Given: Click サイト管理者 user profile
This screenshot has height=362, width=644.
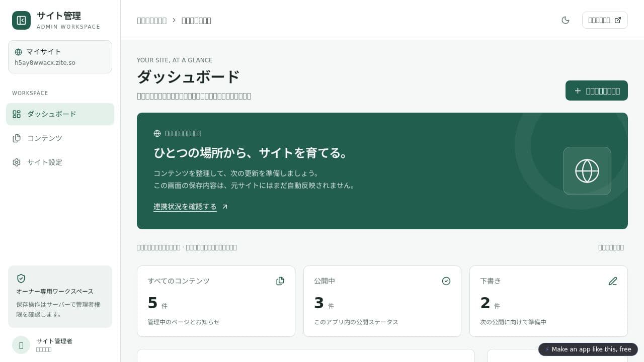Looking at the screenshot, I should pos(60,345).
